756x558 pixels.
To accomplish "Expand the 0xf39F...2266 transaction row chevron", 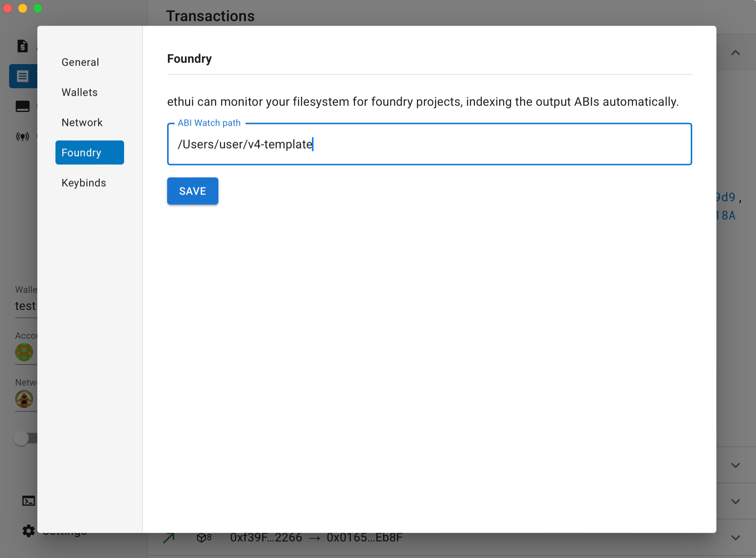I will (736, 538).
